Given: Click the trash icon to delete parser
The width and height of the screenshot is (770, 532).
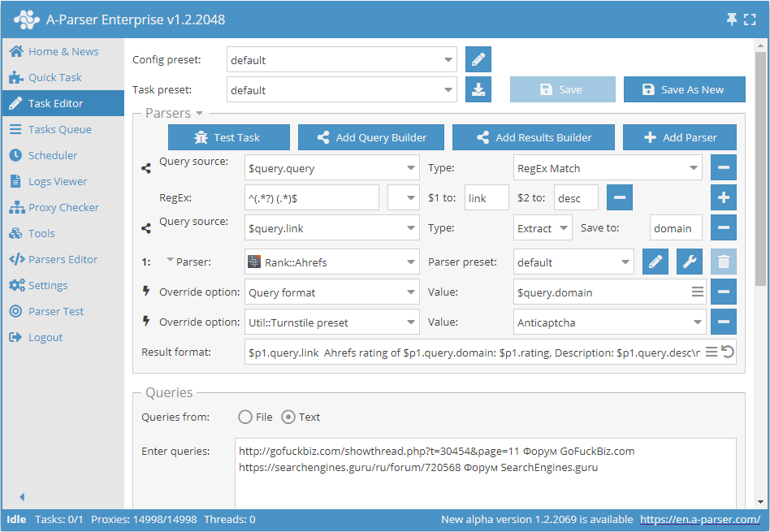Looking at the screenshot, I should point(724,262).
